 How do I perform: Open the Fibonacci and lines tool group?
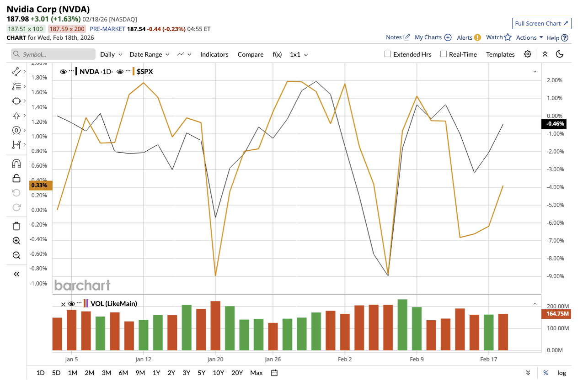point(16,86)
